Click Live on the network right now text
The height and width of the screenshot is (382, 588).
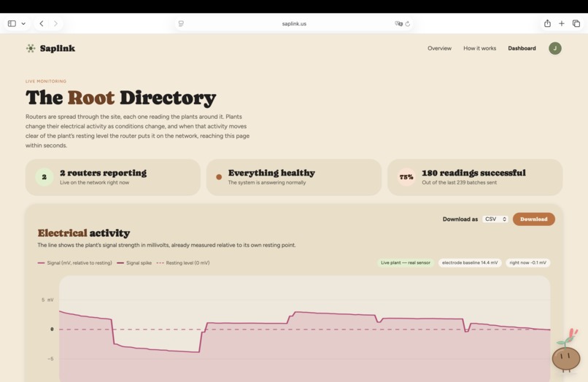point(95,182)
